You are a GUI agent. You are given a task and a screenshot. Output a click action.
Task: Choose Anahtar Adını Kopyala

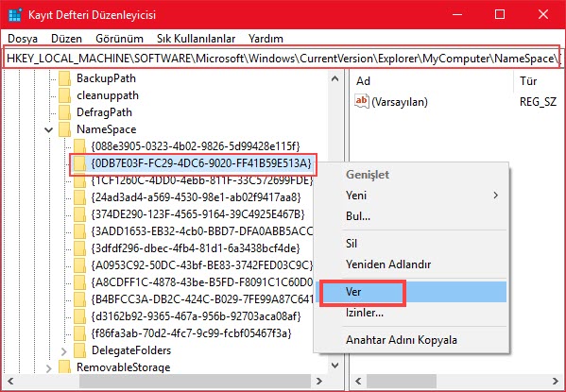click(411, 340)
